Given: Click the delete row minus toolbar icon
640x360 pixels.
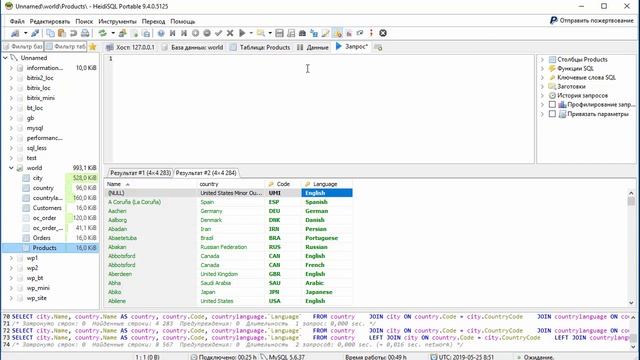Looking at the screenshot, I should [207, 33].
